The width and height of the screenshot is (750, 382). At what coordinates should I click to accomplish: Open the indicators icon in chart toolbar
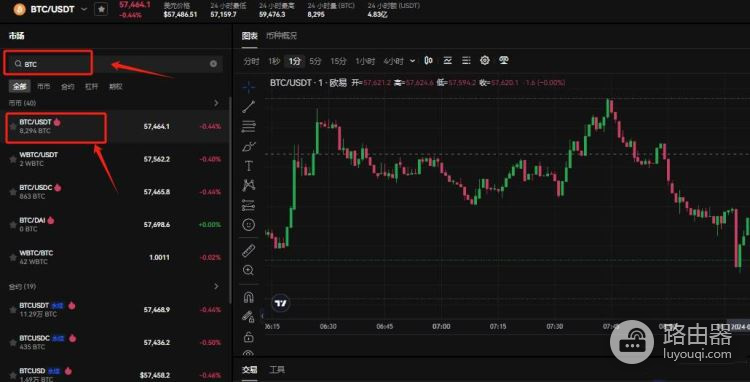(448, 61)
